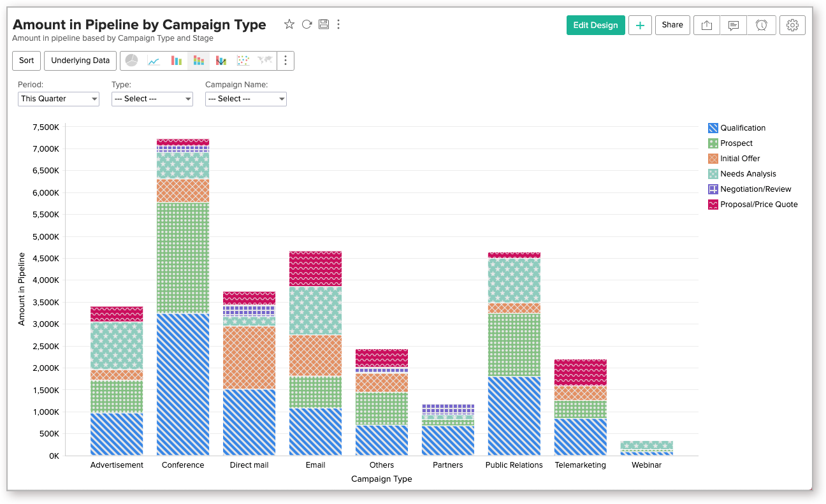Mark this report as favorite
Viewport: 826px width, 504px height.
point(289,24)
